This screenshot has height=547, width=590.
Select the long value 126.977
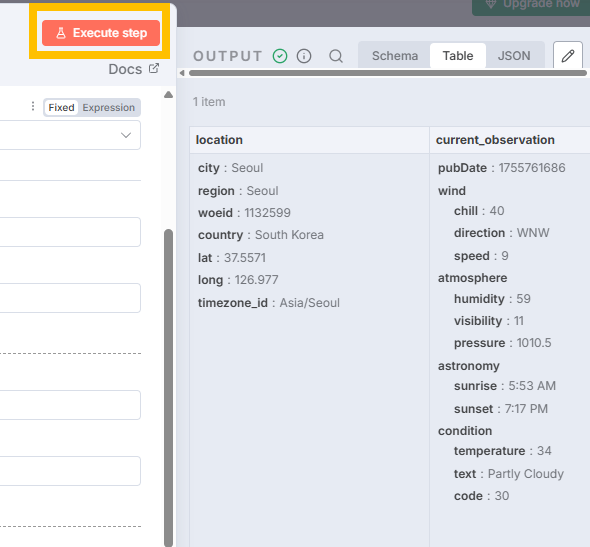pos(256,280)
